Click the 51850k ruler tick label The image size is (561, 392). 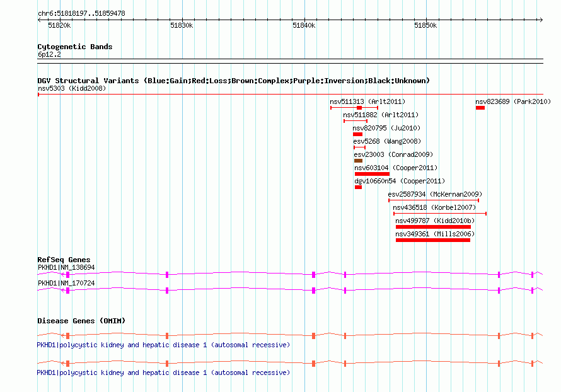[x=425, y=25]
